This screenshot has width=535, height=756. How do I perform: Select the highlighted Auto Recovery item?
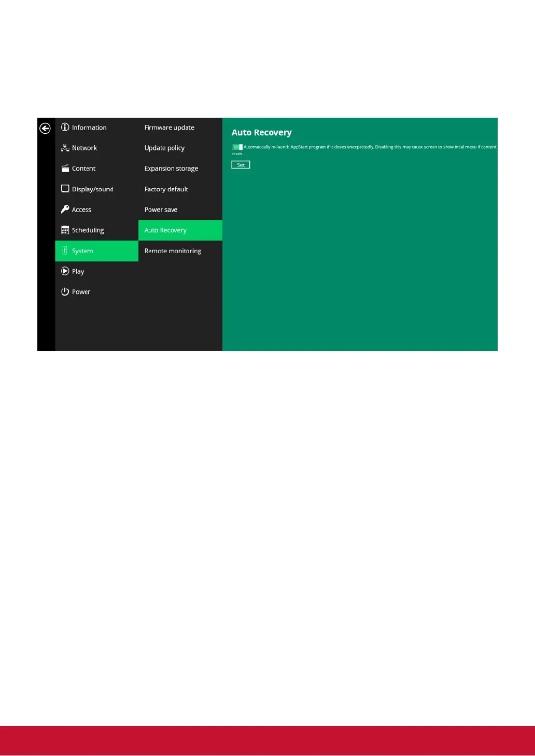(165, 230)
